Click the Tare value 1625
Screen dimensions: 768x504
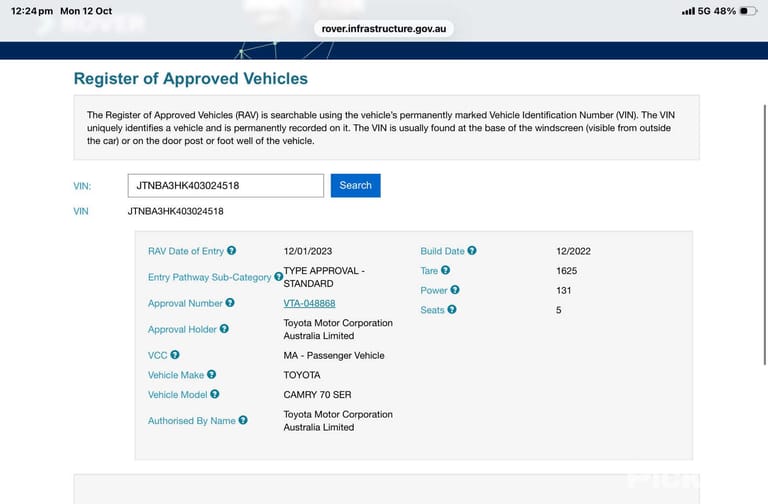(x=566, y=270)
